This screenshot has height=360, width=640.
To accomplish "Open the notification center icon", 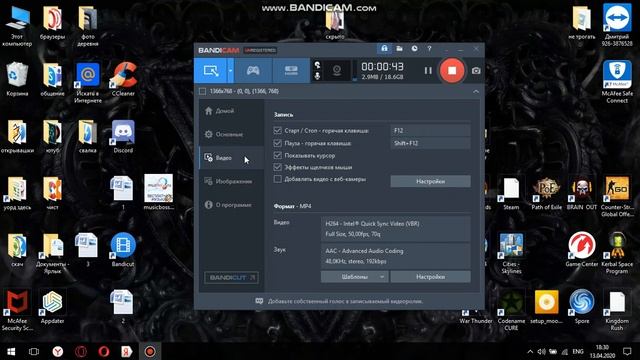I will (627, 351).
